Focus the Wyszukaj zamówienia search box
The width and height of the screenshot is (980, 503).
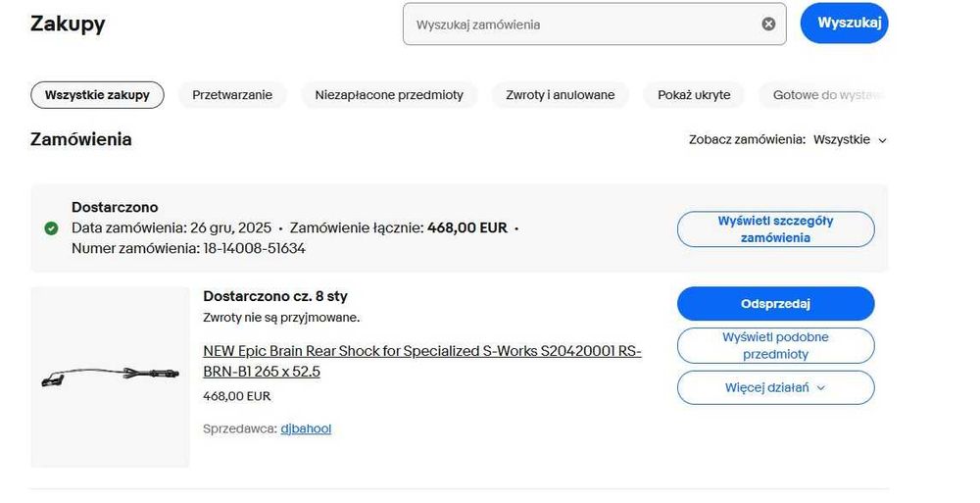click(x=584, y=25)
